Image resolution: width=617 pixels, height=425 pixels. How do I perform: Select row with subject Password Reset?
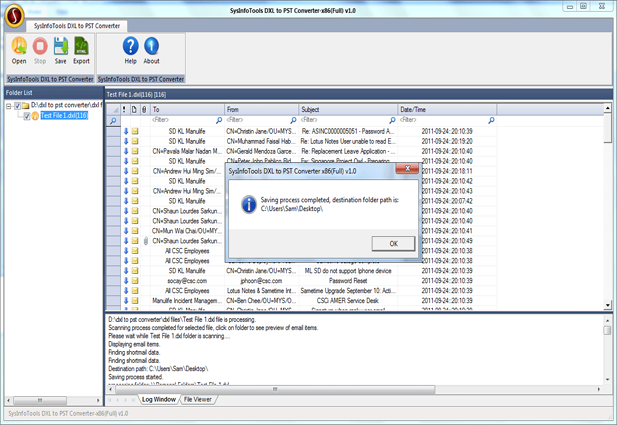coord(301,281)
